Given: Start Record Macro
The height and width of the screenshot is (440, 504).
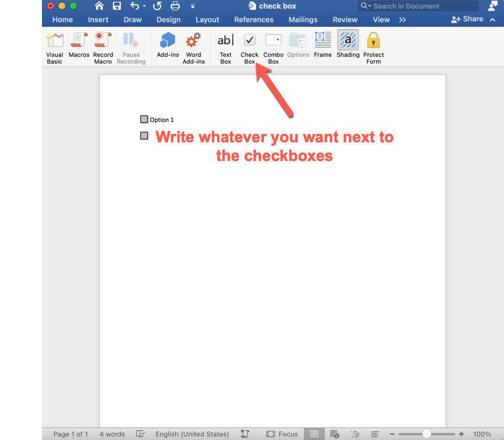Looking at the screenshot, I should pos(103,48).
